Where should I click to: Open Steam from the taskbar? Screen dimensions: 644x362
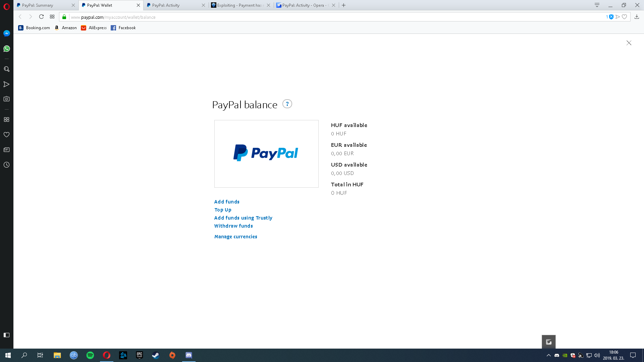pos(156,355)
